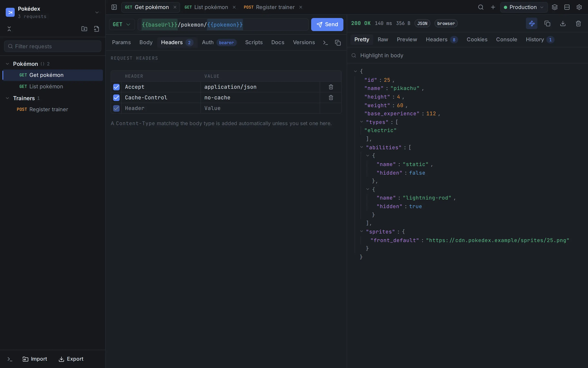Clear the response with trash icon

[x=578, y=23]
